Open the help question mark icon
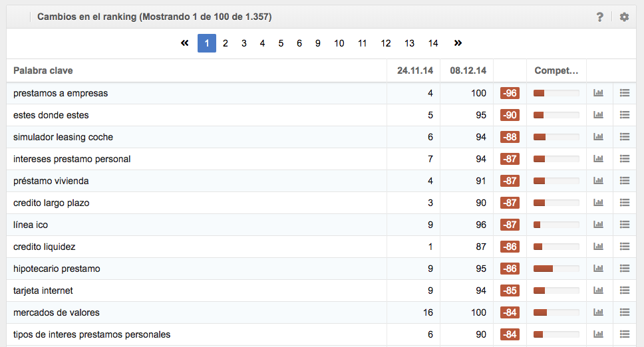Screen dimensions: 644x347 (x=599, y=17)
